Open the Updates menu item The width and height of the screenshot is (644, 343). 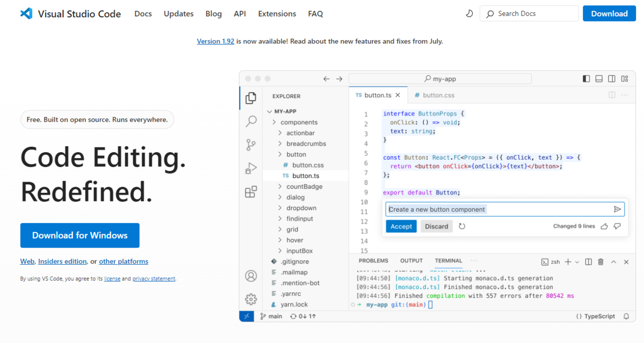[179, 13]
